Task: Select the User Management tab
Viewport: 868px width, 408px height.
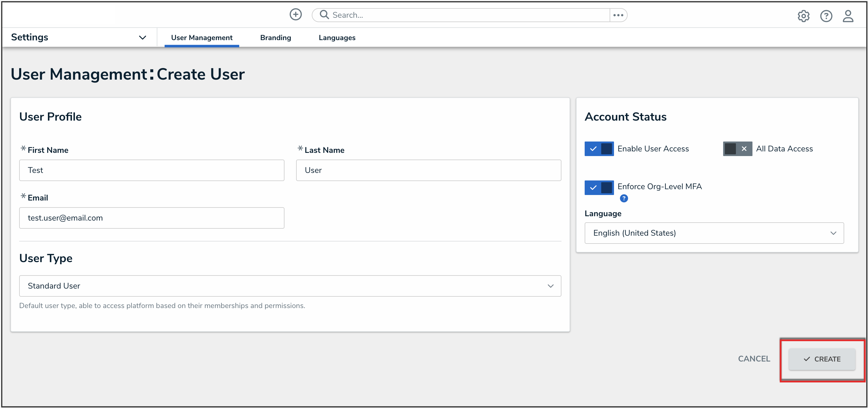Action: point(201,37)
